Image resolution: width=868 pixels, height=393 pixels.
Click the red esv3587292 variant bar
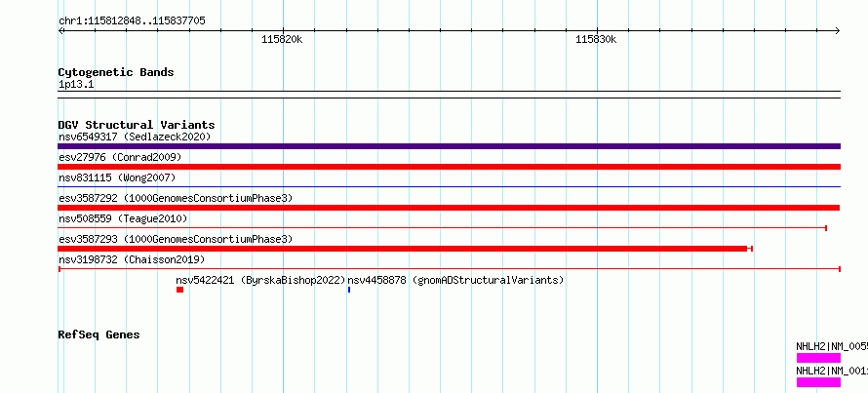(449, 208)
